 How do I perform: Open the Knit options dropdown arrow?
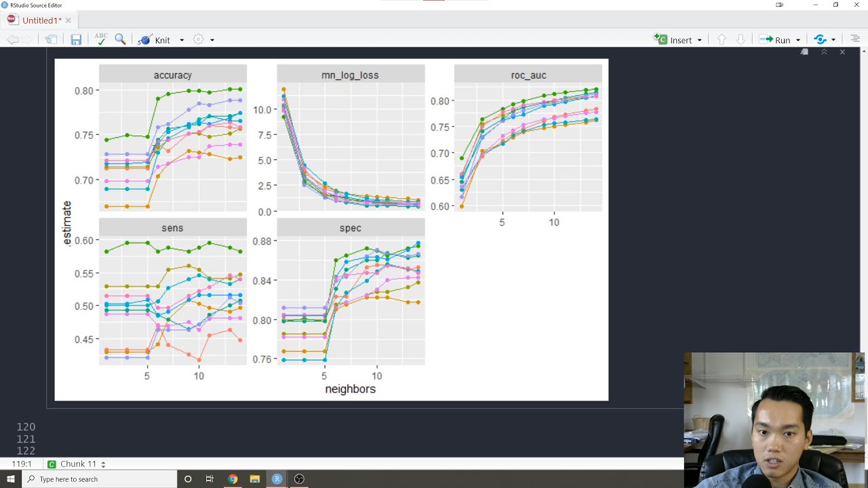point(182,40)
